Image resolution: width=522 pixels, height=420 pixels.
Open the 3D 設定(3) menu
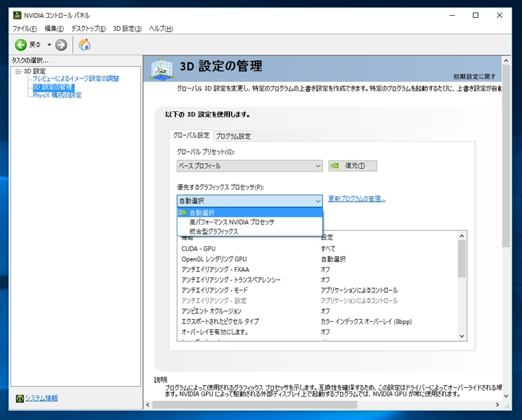tap(127, 29)
